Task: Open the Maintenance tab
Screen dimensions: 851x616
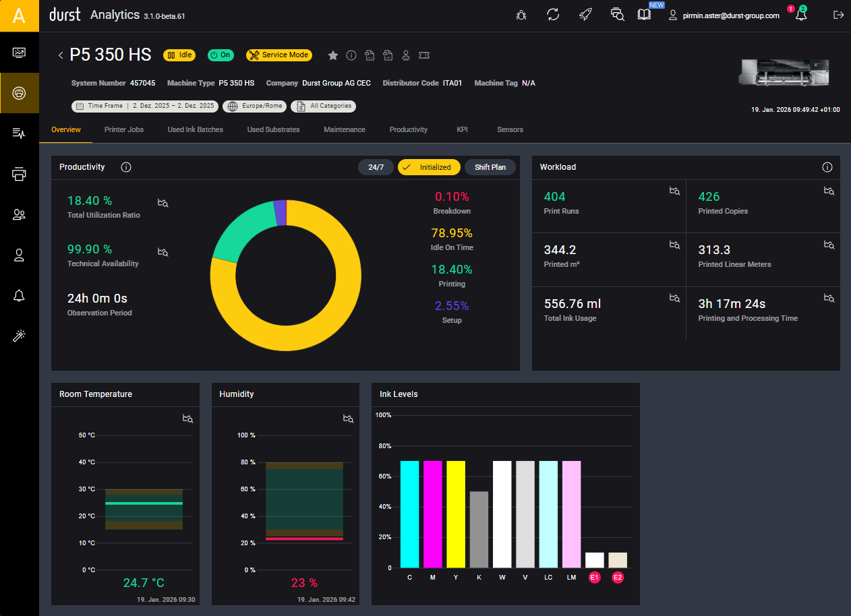Action: 344,129
